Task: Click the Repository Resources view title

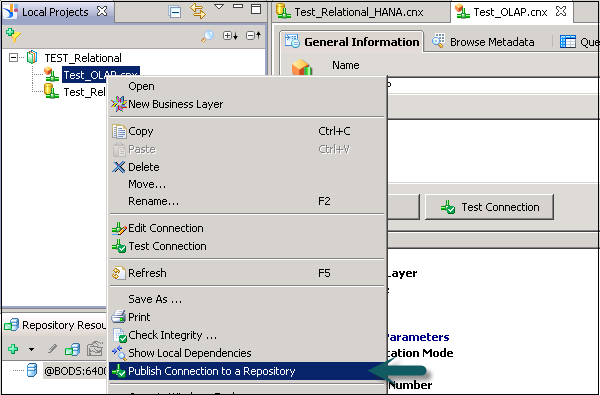Action: (x=64, y=325)
